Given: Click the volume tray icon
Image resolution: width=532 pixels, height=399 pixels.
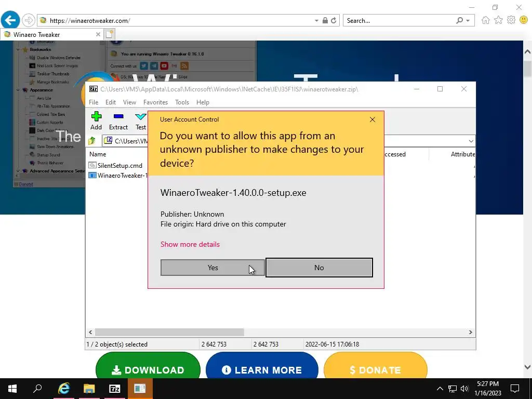Looking at the screenshot, I should point(464,389).
